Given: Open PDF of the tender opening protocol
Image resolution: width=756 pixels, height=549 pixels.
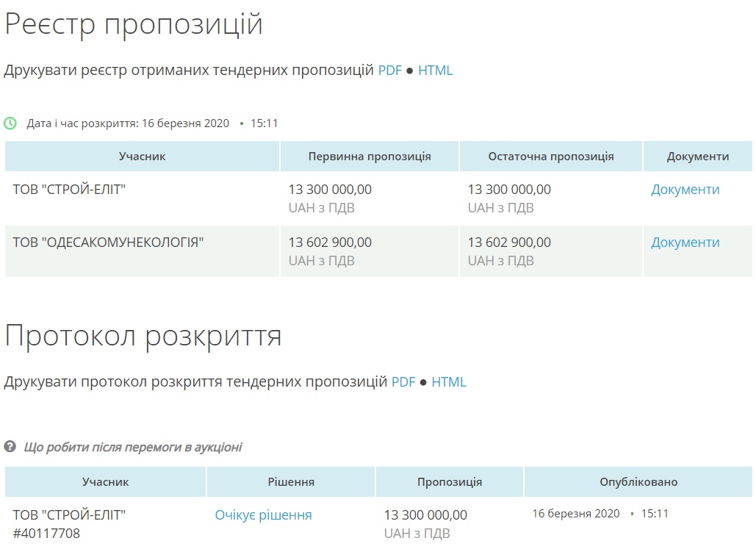Looking at the screenshot, I should [x=403, y=382].
